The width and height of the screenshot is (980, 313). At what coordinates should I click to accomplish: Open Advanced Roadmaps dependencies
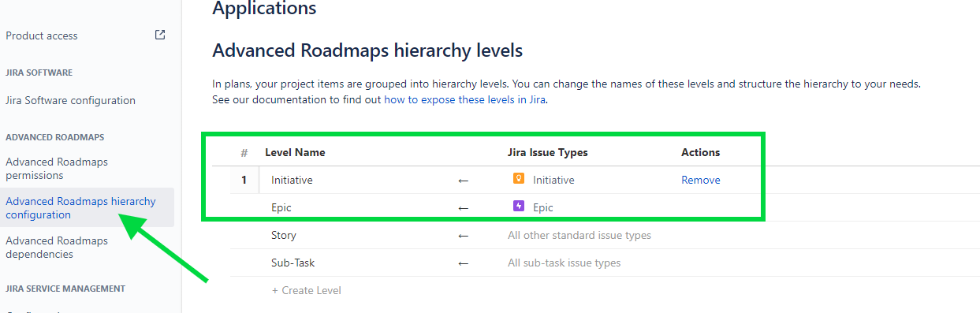pyautogui.click(x=57, y=248)
